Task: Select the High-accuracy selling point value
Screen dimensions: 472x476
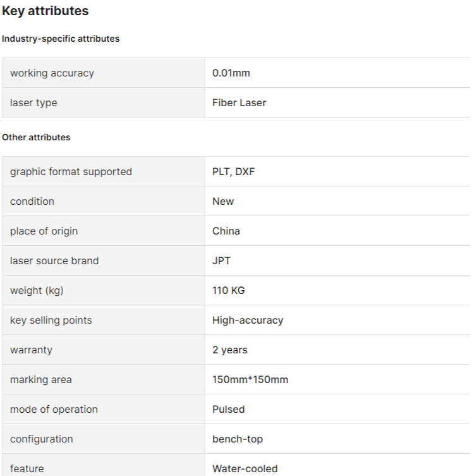Action: [x=248, y=320]
